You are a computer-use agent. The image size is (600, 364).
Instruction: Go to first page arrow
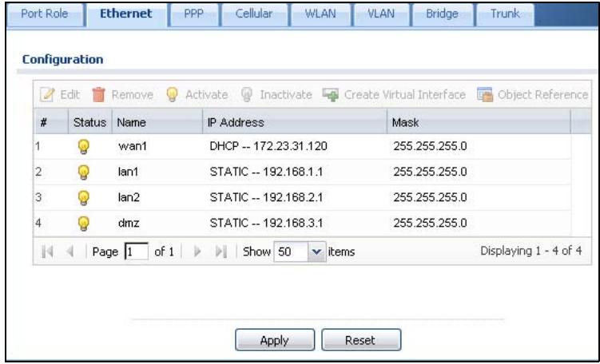click(x=47, y=251)
